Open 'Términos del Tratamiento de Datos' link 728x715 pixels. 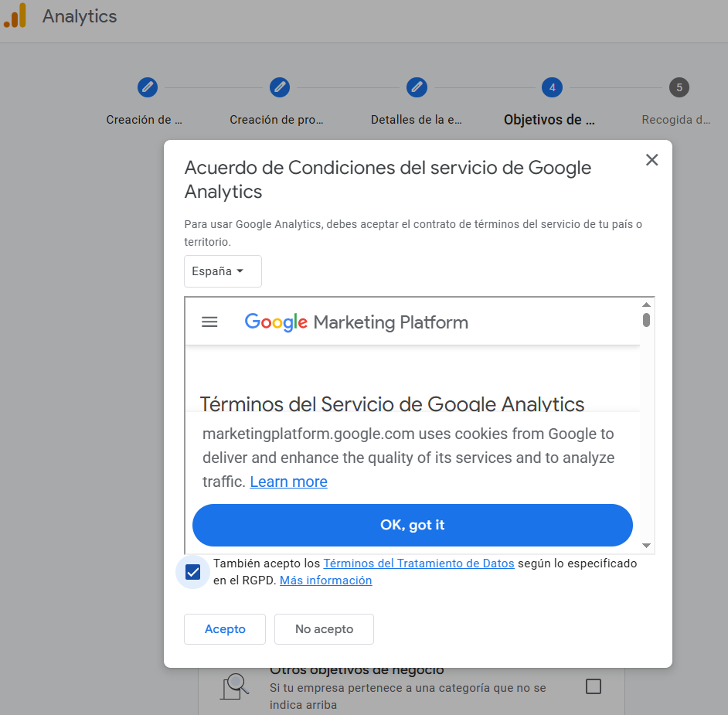(418, 563)
